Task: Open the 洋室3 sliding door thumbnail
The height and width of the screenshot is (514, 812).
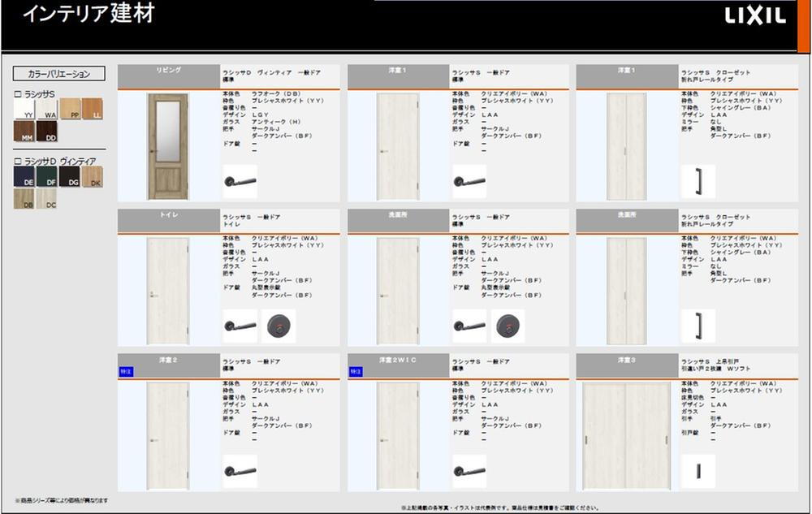Action: 627,436
